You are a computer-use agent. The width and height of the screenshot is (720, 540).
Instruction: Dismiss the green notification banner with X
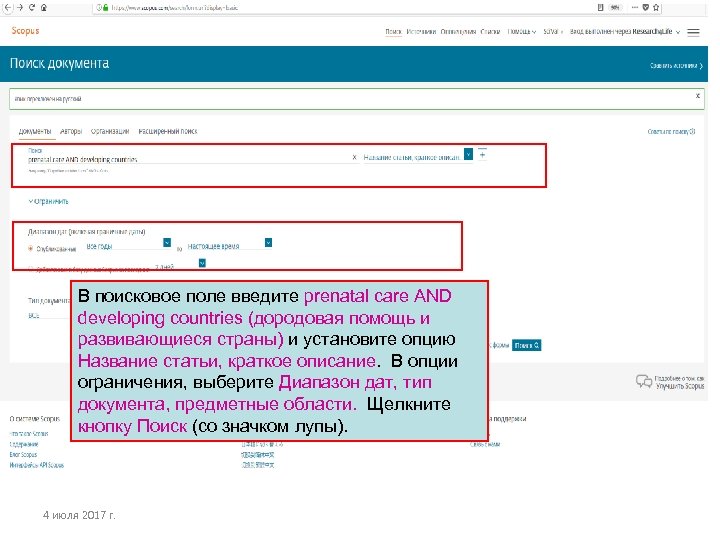coord(698,96)
